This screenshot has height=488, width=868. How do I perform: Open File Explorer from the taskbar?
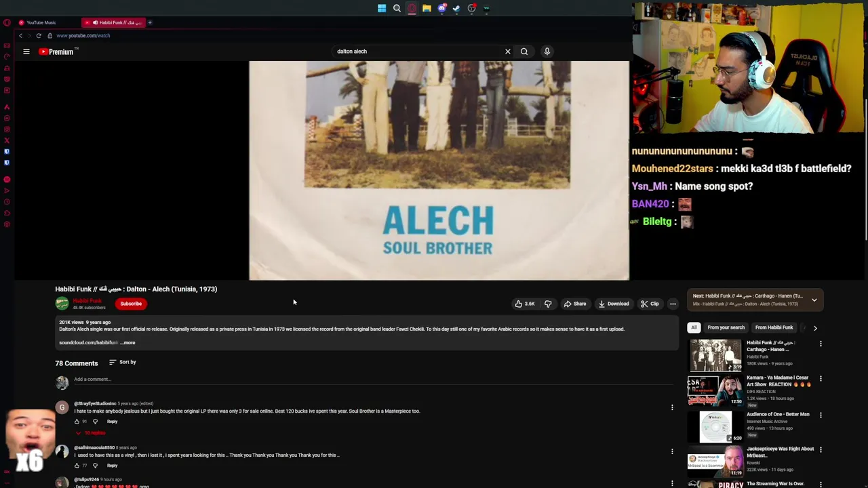(x=427, y=8)
